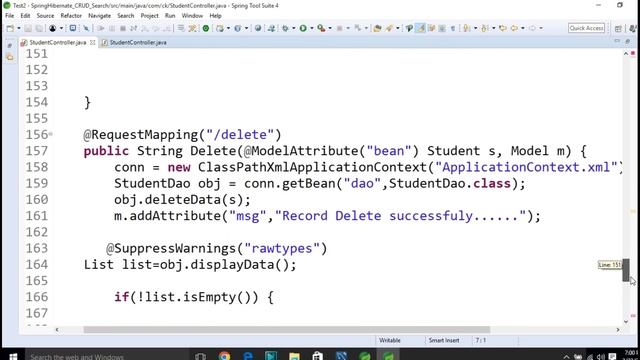Open the Navigate menu
Viewport: 640px width, 360px height.
[100, 16]
